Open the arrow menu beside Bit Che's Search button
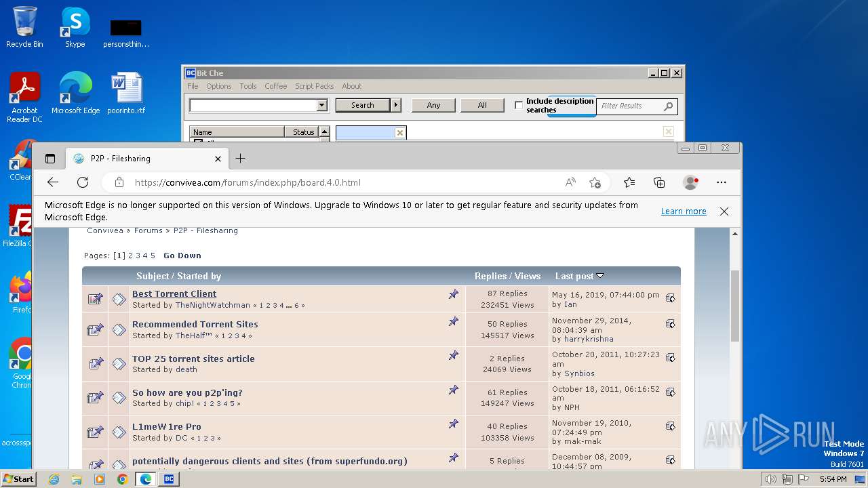The width and height of the screenshot is (868, 488). pyautogui.click(x=396, y=105)
